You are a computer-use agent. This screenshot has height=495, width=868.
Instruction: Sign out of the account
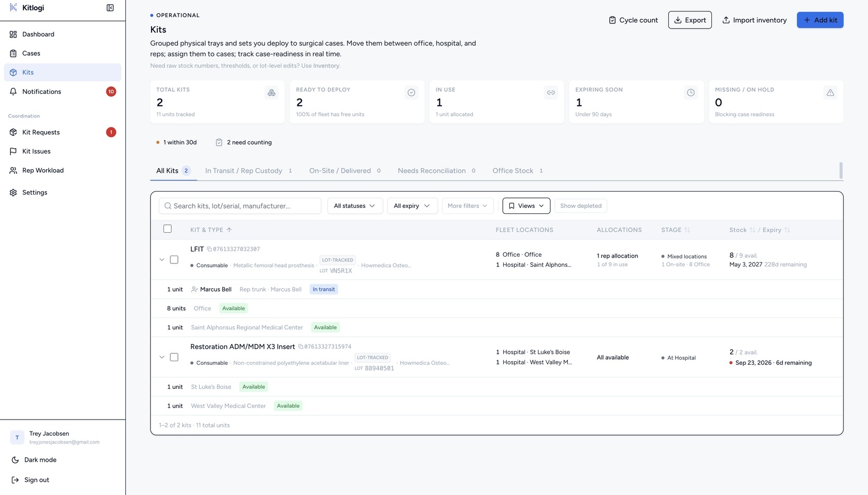click(62, 480)
